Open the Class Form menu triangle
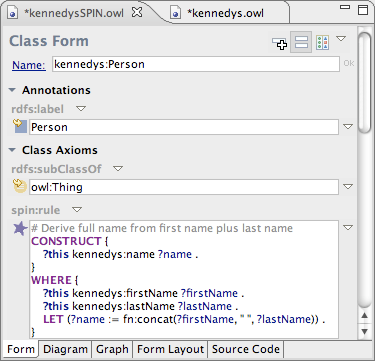 tap(341, 39)
